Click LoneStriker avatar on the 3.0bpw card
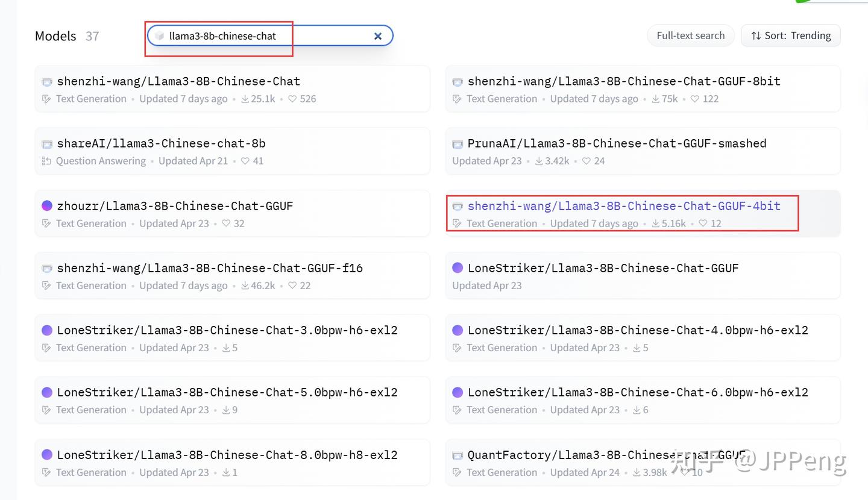 pyautogui.click(x=47, y=330)
